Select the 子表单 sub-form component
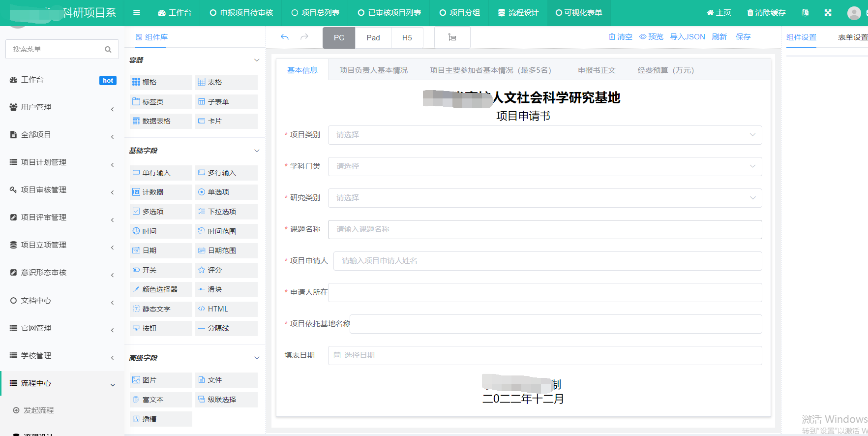This screenshot has width=868, height=436. (x=226, y=102)
